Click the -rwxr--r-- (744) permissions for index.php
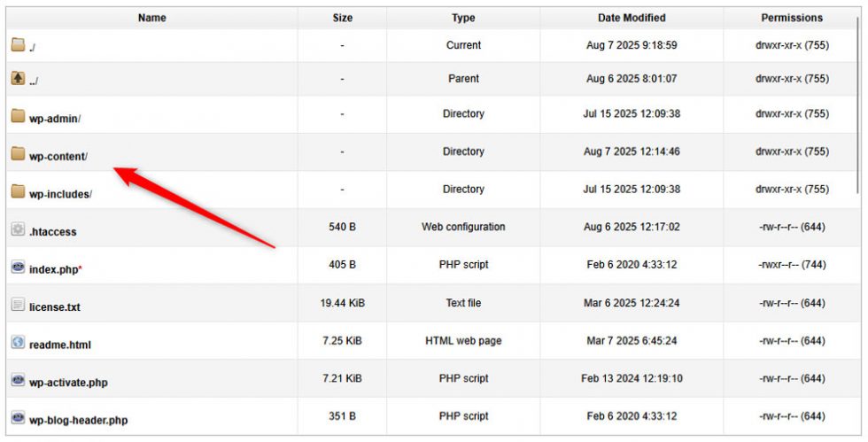868x442 pixels. tap(792, 264)
